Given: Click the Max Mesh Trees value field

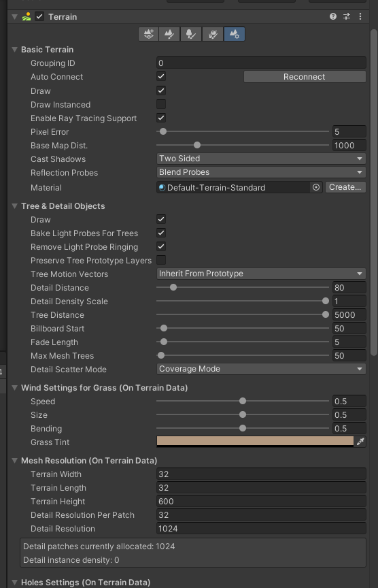Looking at the screenshot, I should pos(349,355).
